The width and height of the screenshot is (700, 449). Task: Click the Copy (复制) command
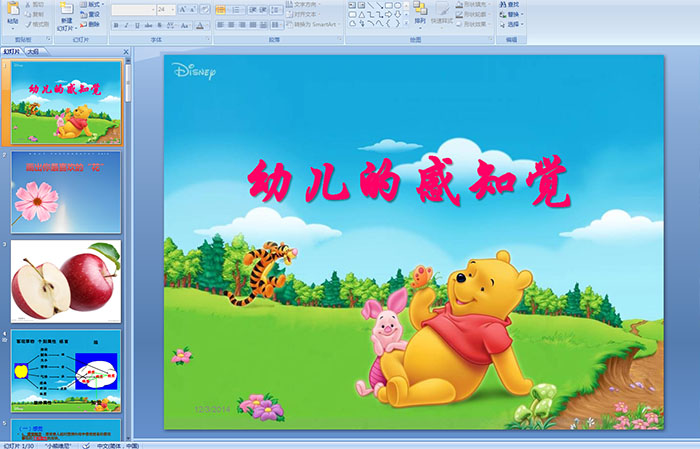[35, 14]
